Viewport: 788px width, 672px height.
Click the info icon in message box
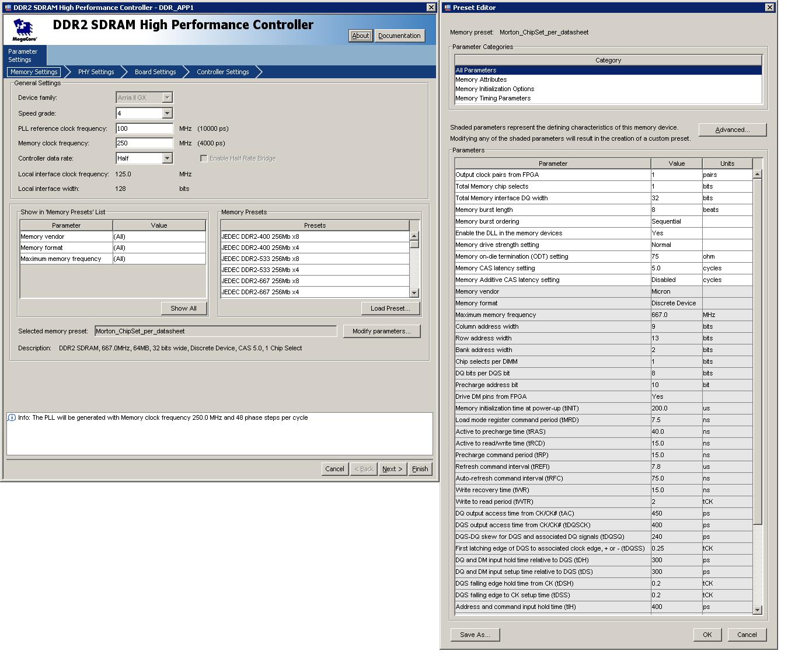[12, 418]
